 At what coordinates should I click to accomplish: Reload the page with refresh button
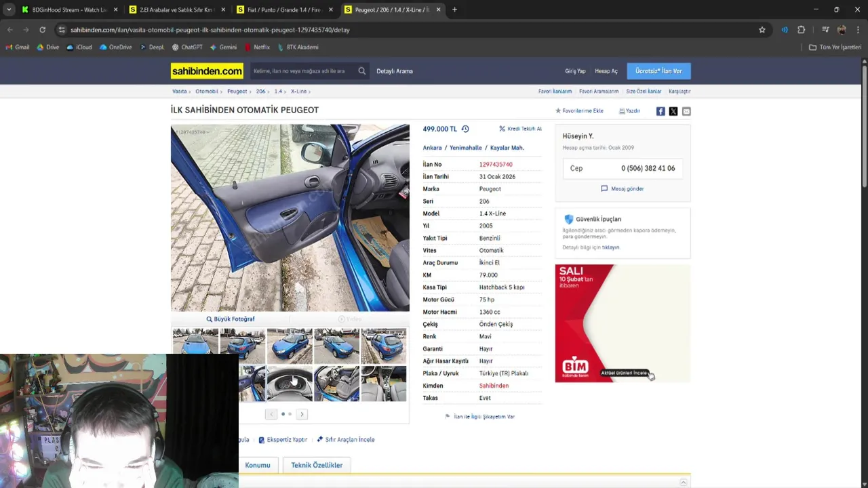[42, 30]
